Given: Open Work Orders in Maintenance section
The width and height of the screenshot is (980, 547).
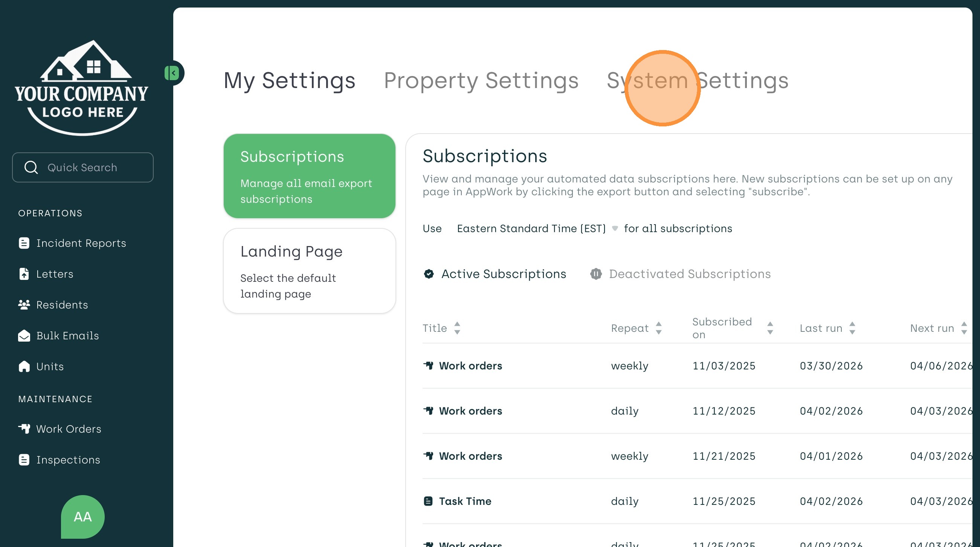Looking at the screenshot, I should click(69, 428).
